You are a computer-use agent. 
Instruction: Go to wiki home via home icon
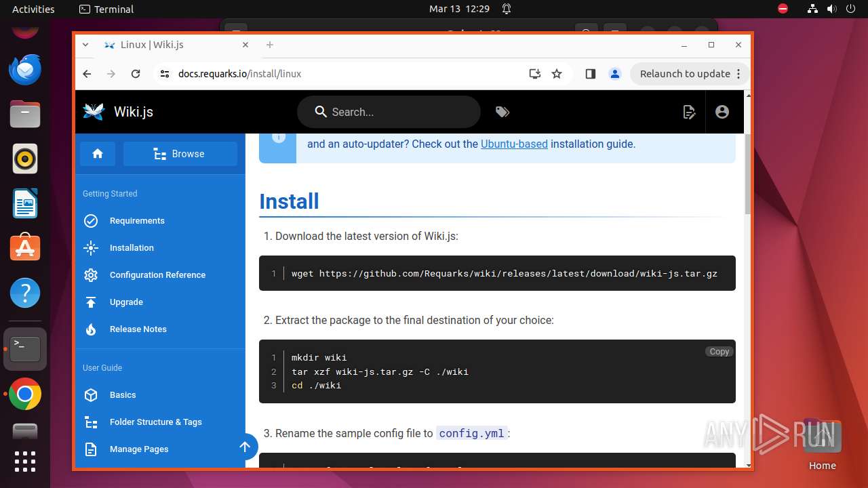click(98, 154)
